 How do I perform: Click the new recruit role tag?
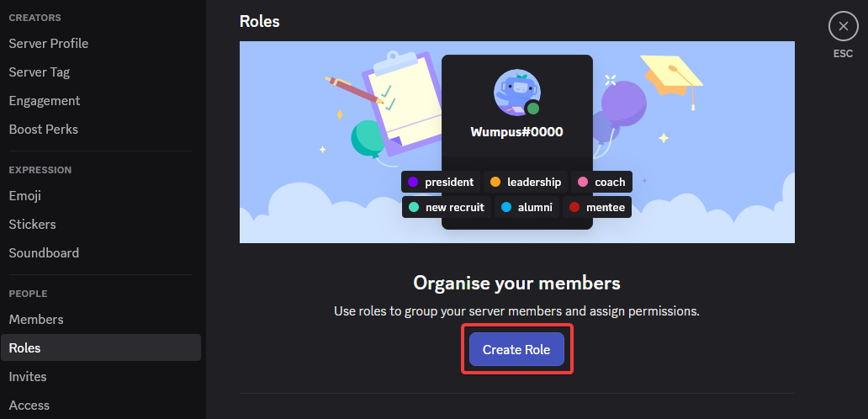[446, 207]
